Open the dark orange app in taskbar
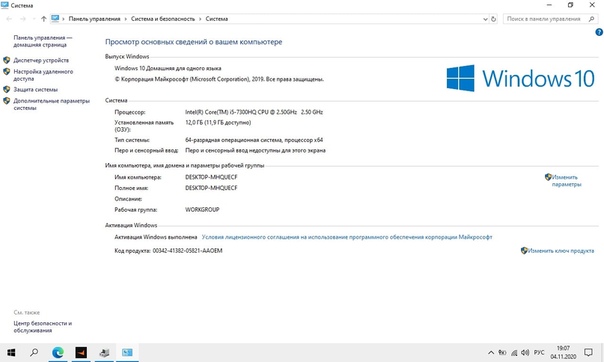This screenshot has width=604, height=362. click(x=81, y=352)
